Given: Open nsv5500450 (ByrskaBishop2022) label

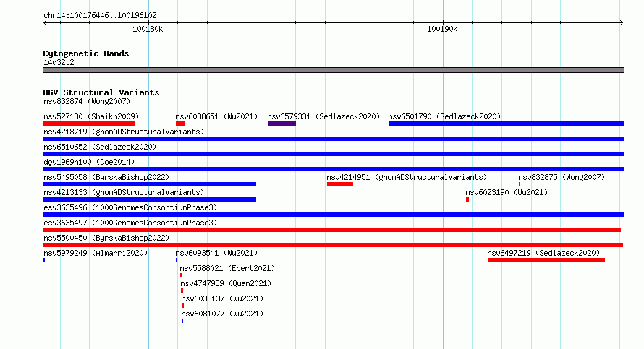Looking at the screenshot, I should [106, 238].
